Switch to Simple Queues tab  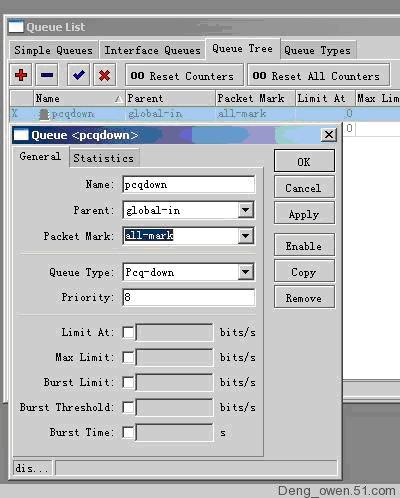point(53,50)
